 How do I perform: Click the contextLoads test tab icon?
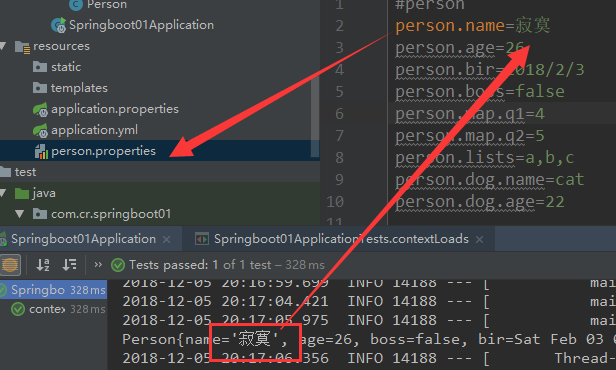tap(202, 239)
